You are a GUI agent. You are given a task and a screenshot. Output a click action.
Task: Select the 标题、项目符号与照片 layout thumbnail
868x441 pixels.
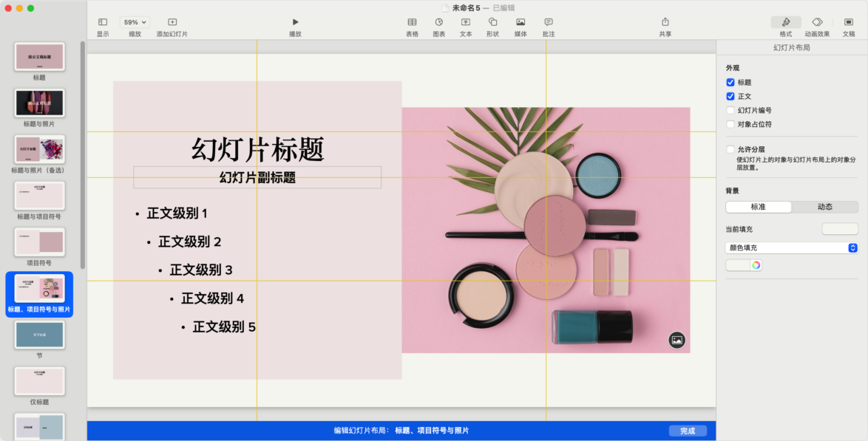click(x=39, y=288)
